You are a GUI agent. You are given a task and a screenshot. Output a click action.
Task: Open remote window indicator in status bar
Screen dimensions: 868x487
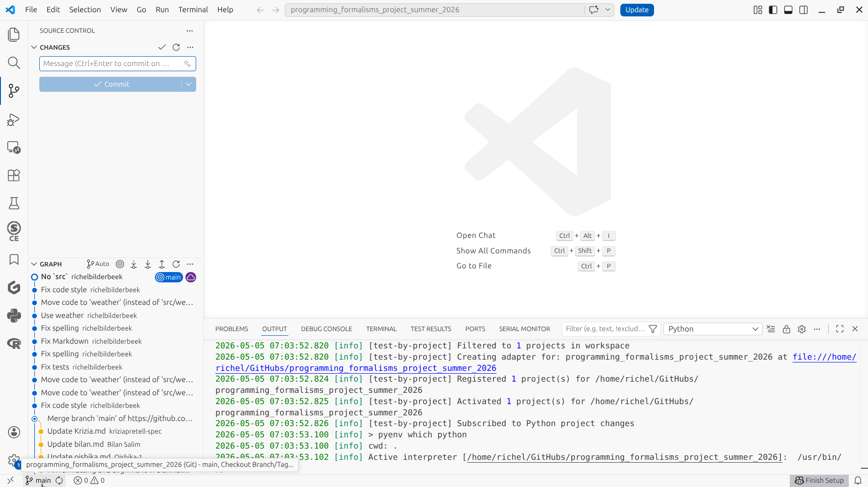11,480
